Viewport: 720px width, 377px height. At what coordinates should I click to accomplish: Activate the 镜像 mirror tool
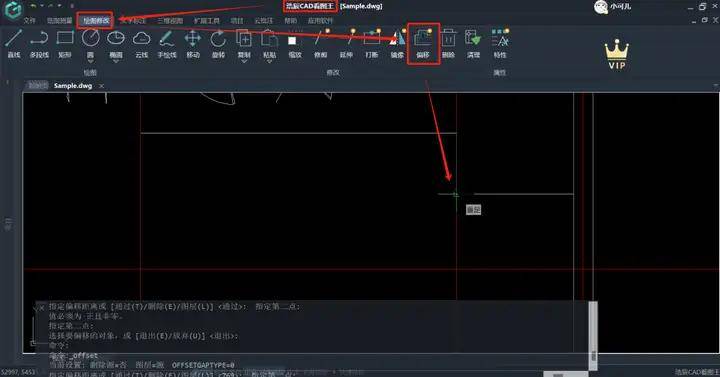tap(397, 43)
